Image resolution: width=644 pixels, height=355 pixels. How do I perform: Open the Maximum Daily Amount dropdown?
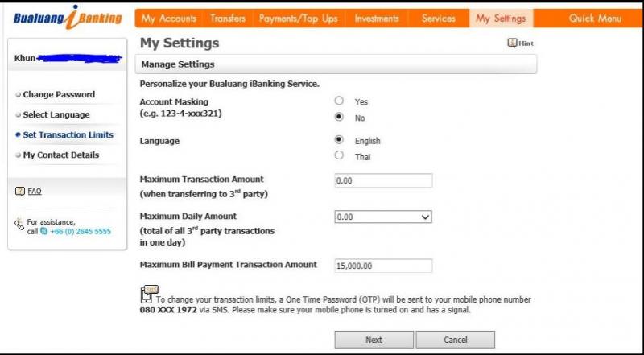point(383,217)
